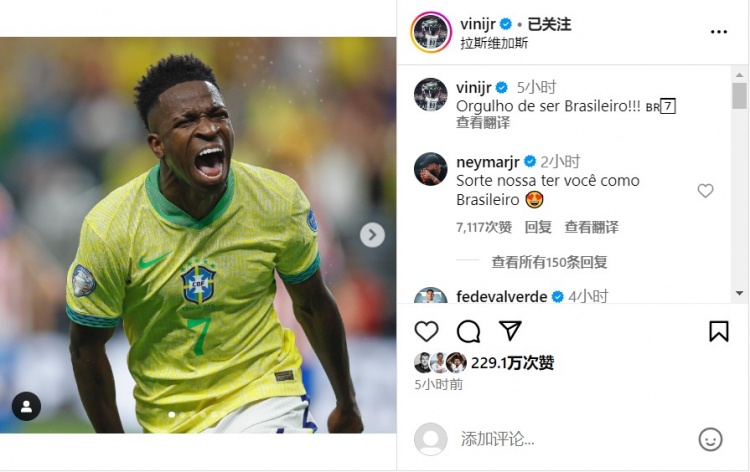
Task: Open vinijr profile picture story ring
Action: [x=431, y=32]
